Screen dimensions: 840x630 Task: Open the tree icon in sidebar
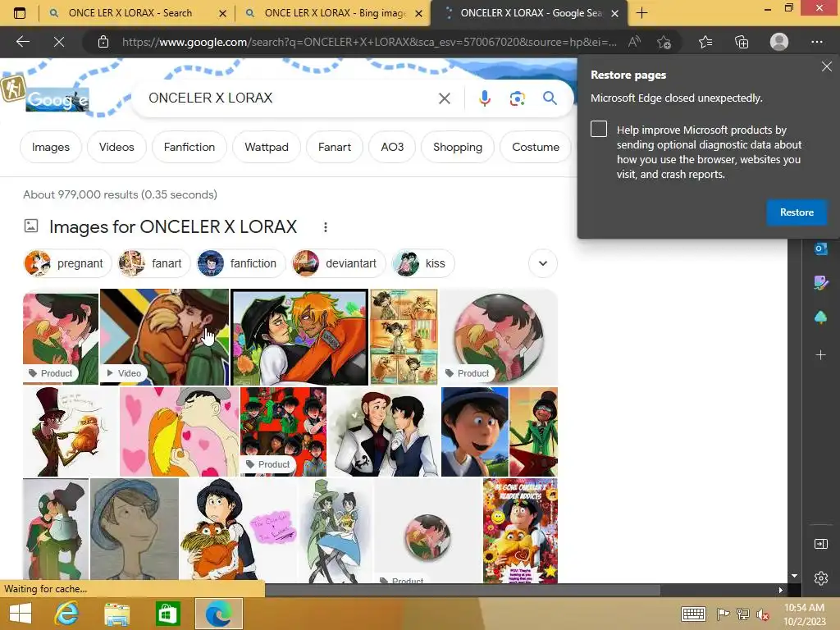coord(820,317)
